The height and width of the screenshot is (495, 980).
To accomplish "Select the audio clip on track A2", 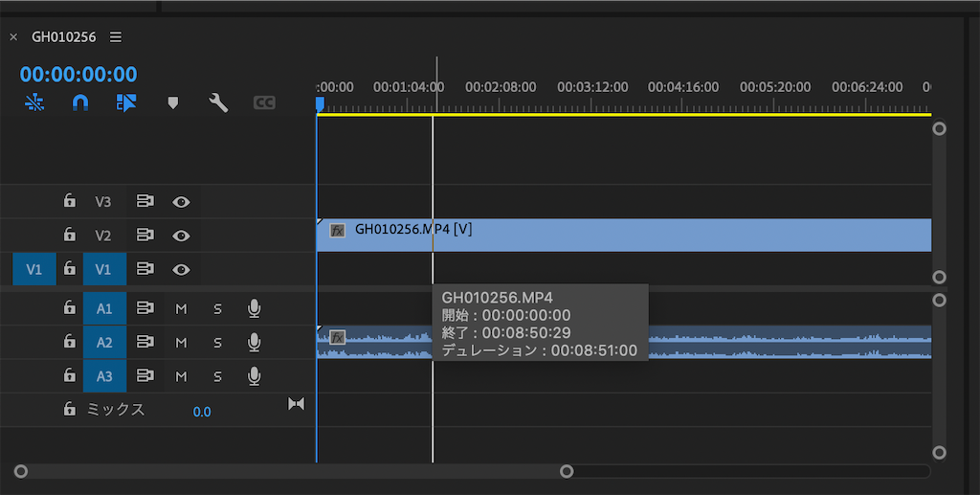I will pos(624,342).
